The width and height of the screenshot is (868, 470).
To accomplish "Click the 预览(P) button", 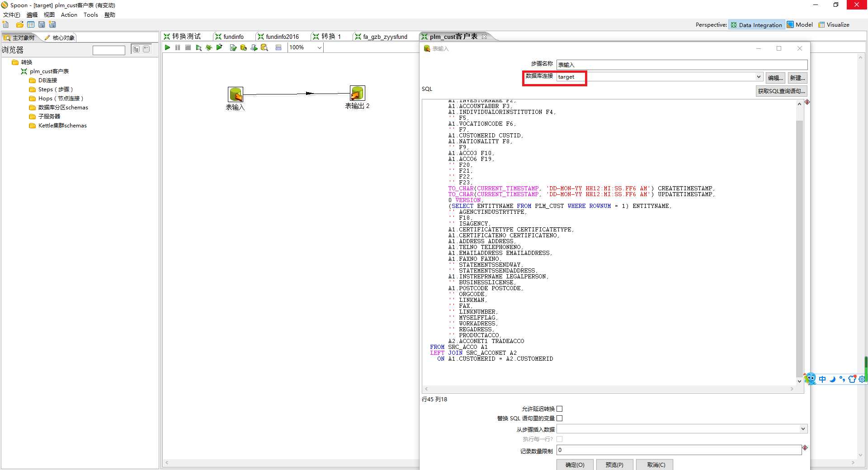I will point(614,465).
